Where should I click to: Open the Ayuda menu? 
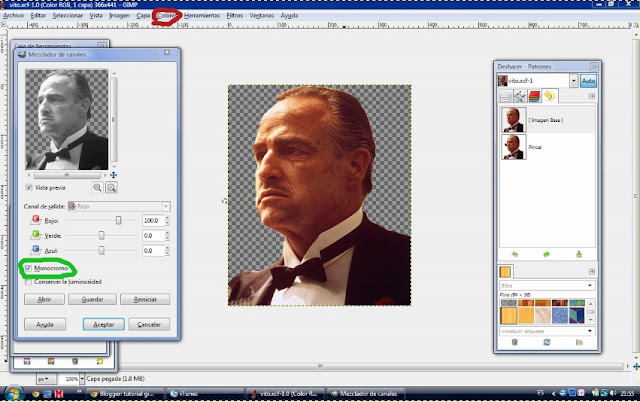pos(289,16)
